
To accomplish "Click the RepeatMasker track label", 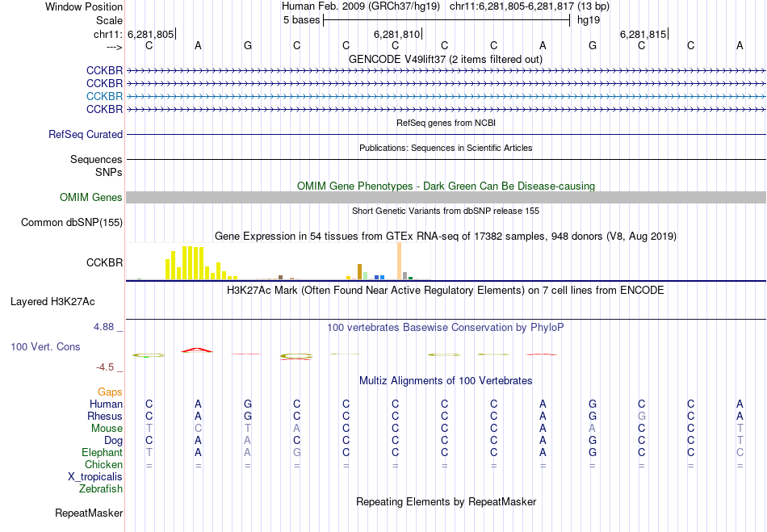I will pyautogui.click(x=89, y=513).
